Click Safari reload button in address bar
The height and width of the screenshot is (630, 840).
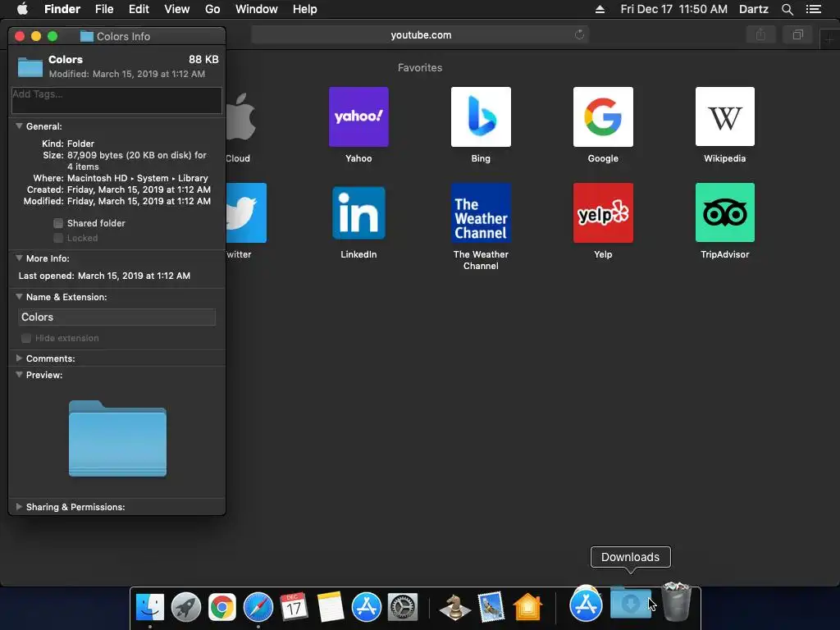pyautogui.click(x=579, y=34)
